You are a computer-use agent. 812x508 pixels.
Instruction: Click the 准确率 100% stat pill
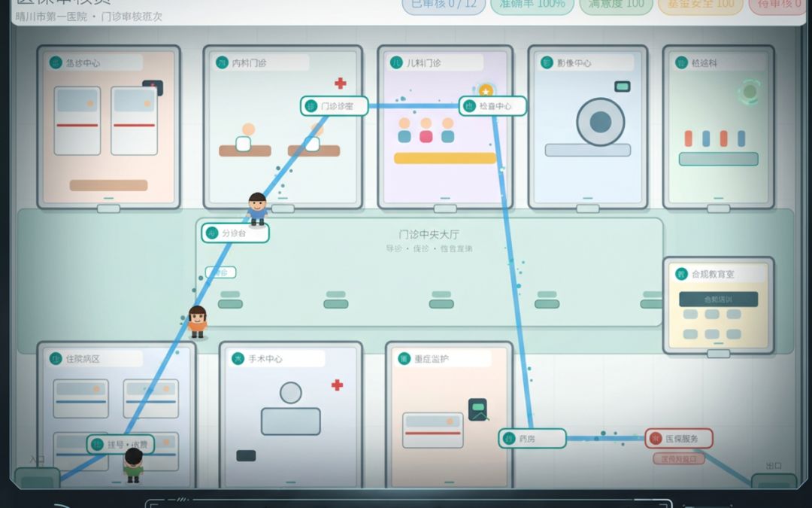[x=532, y=5]
